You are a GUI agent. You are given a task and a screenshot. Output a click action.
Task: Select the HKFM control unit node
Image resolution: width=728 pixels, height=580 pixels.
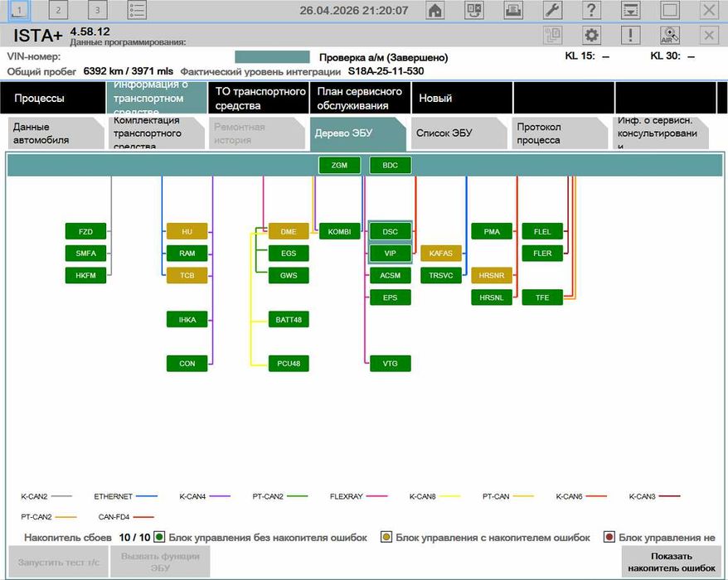pos(86,275)
